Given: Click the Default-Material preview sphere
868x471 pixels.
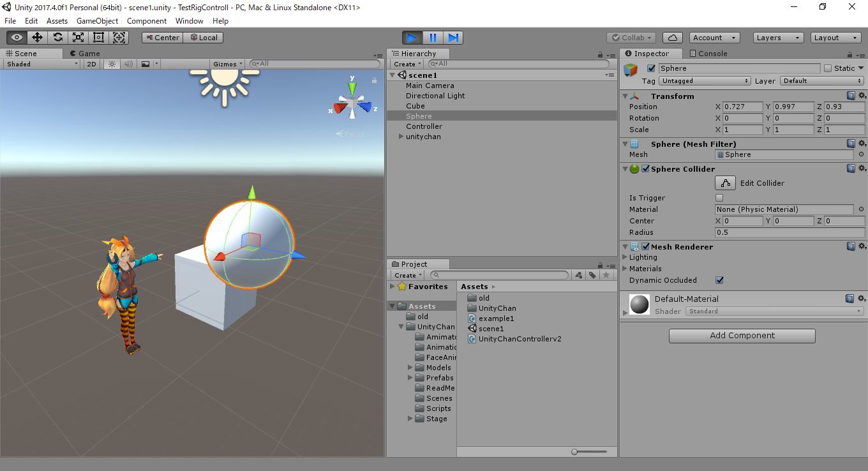Looking at the screenshot, I should point(640,304).
